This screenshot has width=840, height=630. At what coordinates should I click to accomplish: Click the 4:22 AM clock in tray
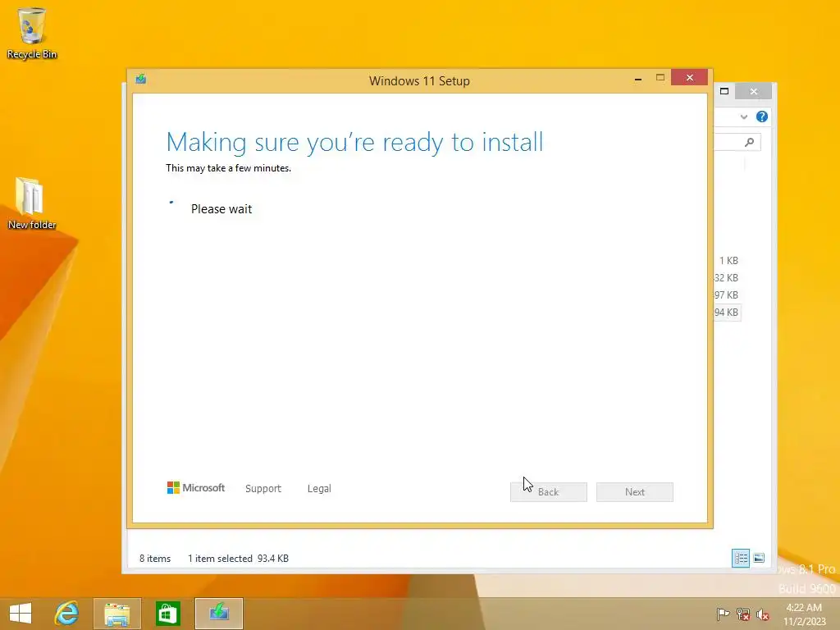pyautogui.click(x=804, y=608)
